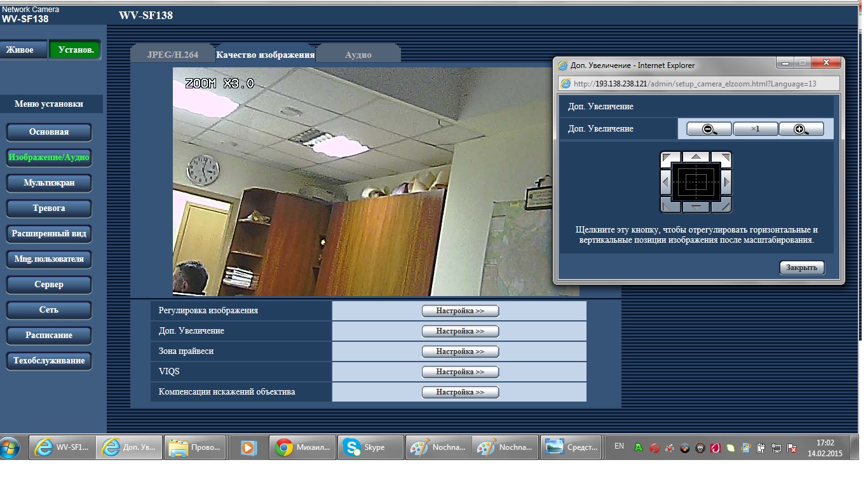The width and height of the screenshot is (868, 488).
Task: Open Настройка for Доп. Увеличение row
Action: (x=460, y=332)
